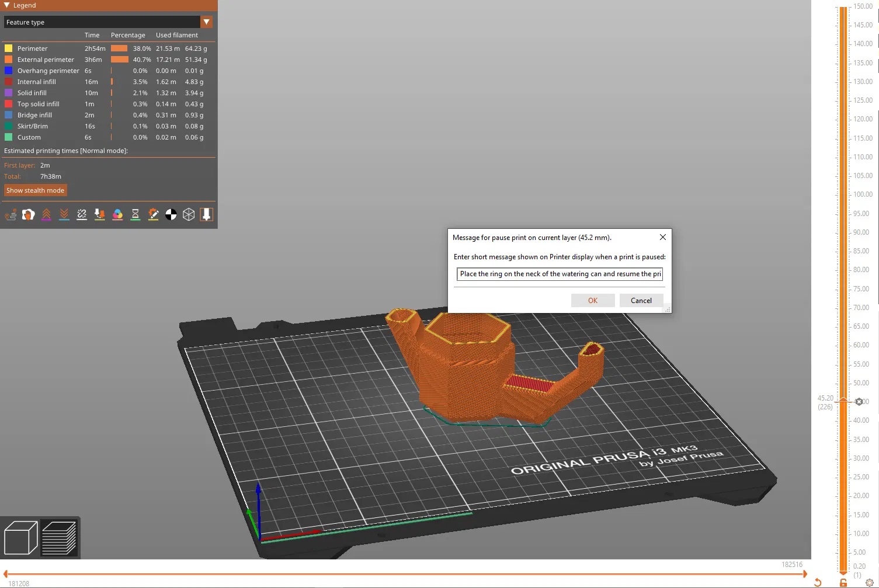Toggle Retractions visibility icon

click(46, 215)
